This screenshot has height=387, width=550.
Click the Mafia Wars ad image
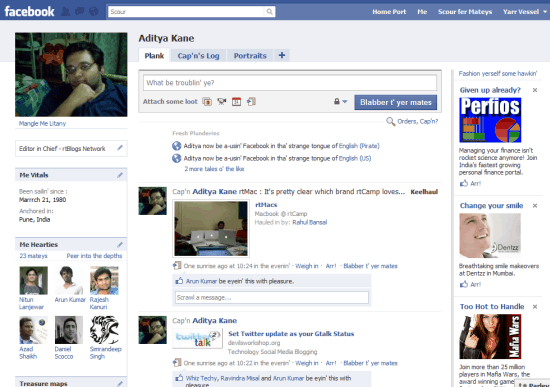click(490, 336)
